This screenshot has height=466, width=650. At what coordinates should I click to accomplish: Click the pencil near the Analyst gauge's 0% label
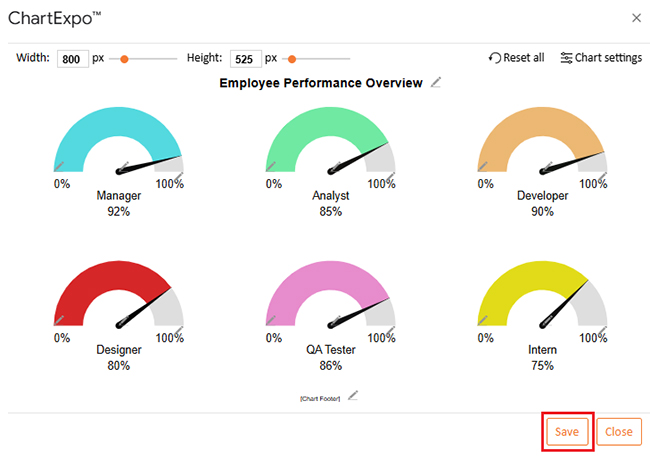tap(272, 166)
